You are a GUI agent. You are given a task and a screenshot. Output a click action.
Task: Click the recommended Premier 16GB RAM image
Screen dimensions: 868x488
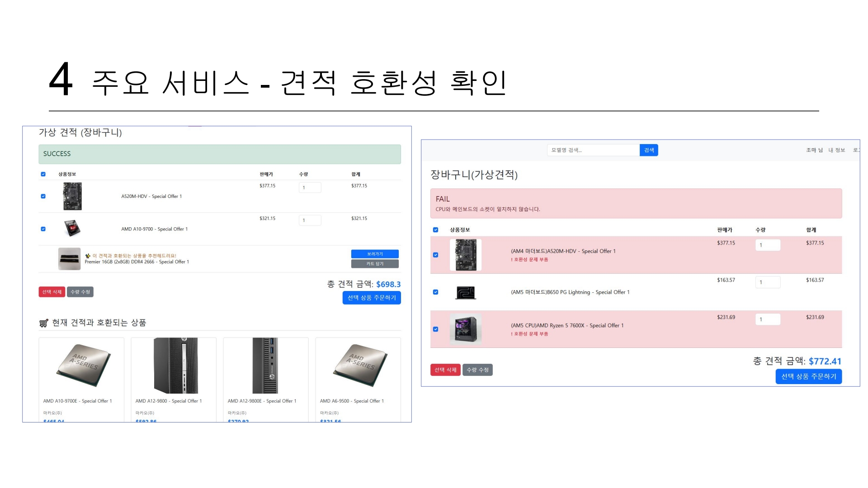pos(69,259)
